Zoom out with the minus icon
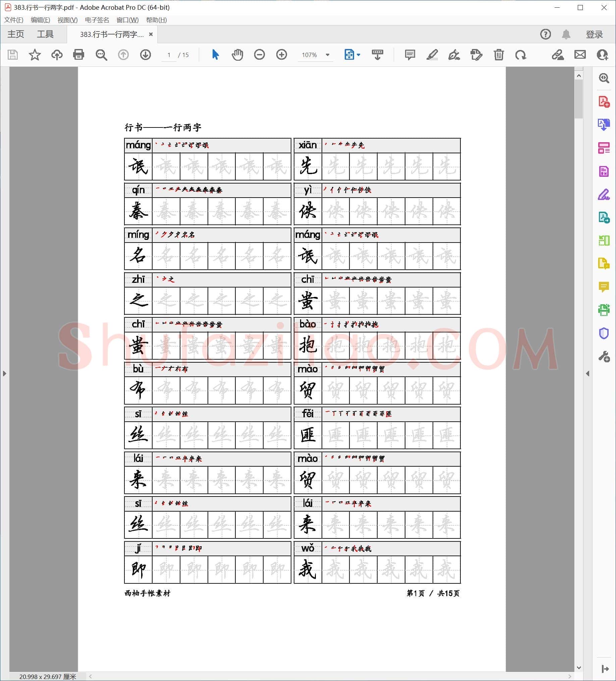Image resolution: width=616 pixels, height=681 pixels. (259, 55)
